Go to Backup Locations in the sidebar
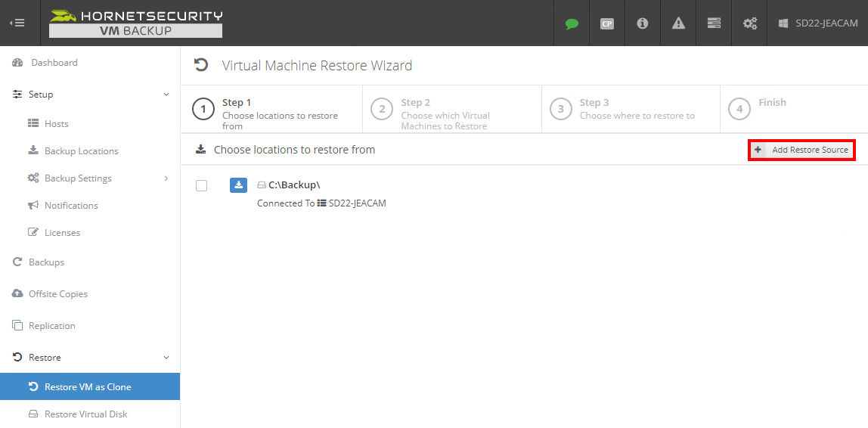This screenshot has height=428, width=868. [x=81, y=151]
